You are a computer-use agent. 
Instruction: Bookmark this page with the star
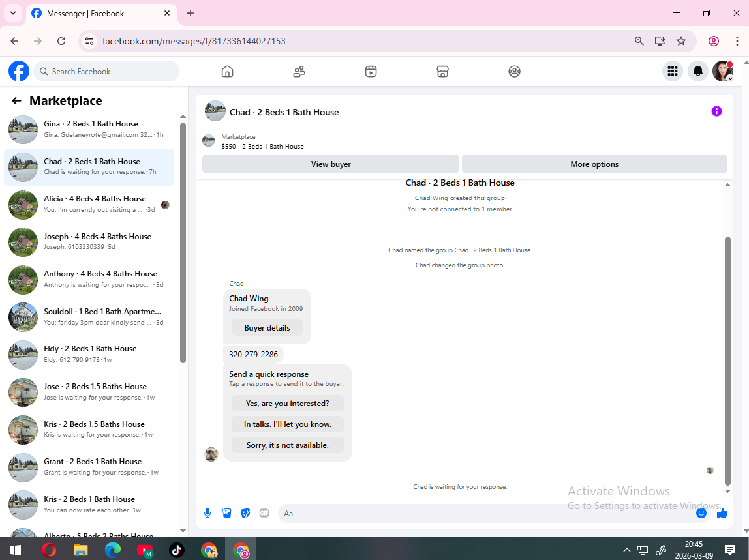(681, 41)
